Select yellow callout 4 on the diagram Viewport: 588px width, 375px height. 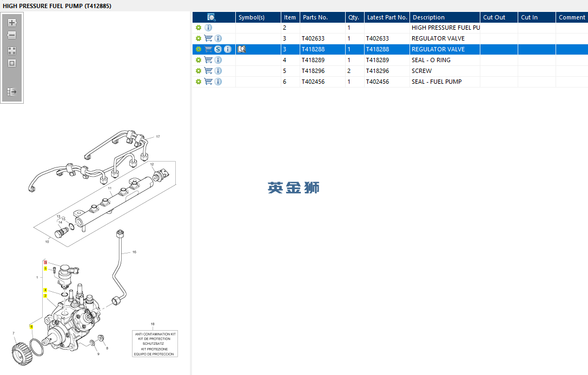coord(45,290)
